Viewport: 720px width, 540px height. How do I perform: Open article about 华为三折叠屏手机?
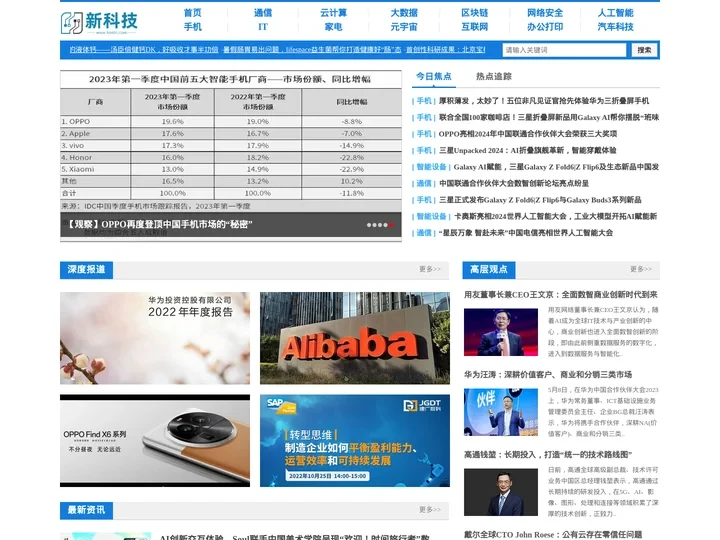544,101
